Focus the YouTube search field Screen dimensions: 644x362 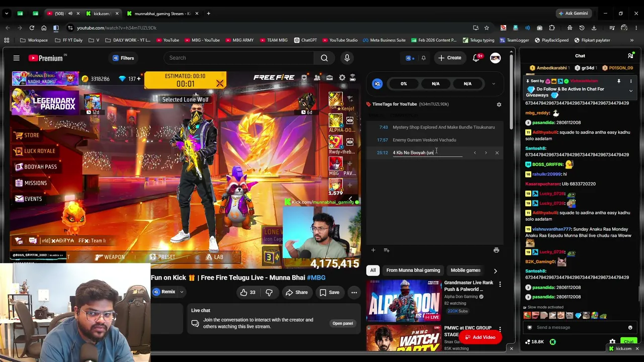pyautogui.click(x=238, y=58)
